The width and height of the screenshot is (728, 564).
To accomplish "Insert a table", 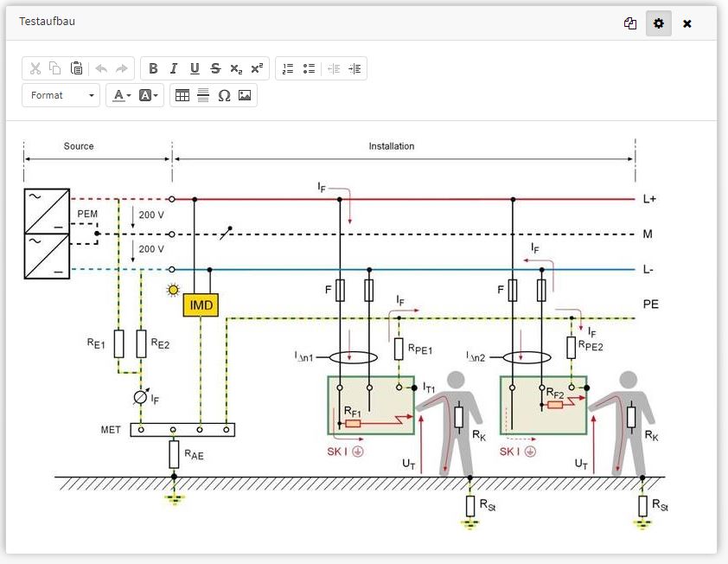I will pyautogui.click(x=182, y=96).
